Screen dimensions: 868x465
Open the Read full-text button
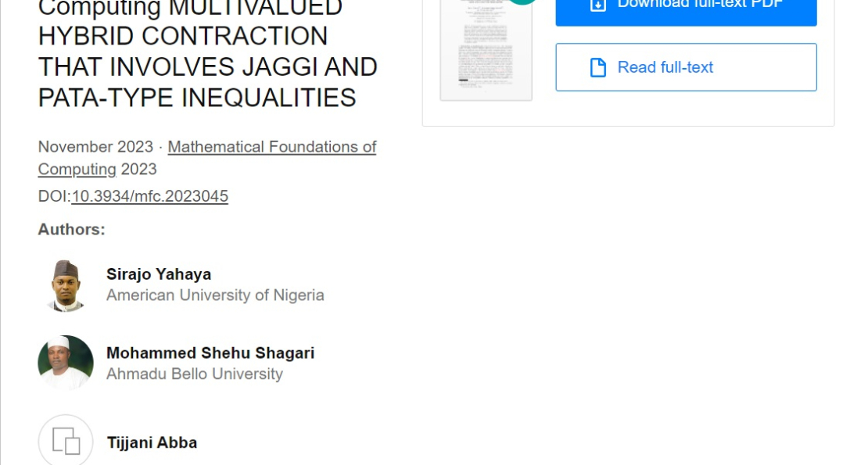tap(686, 67)
